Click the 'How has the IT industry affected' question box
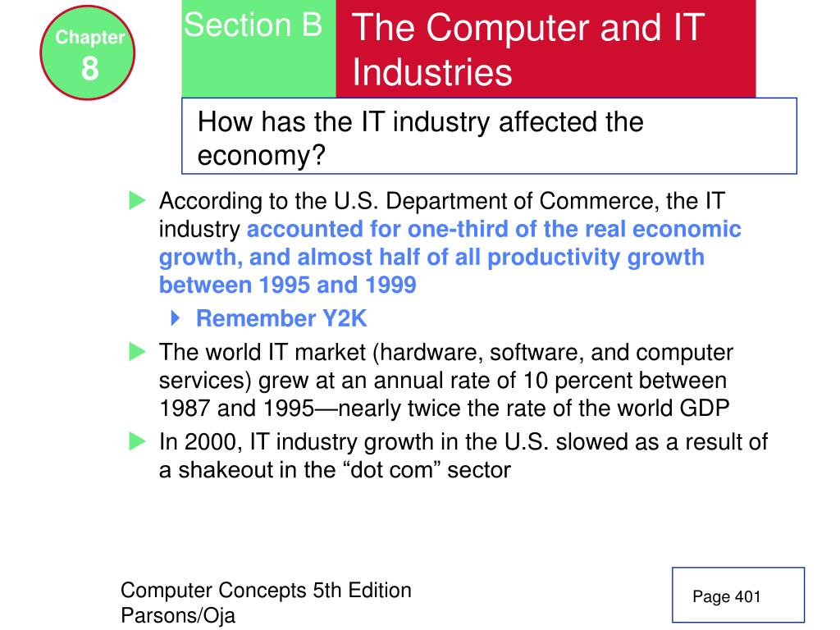The image size is (840, 630). tap(489, 136)
